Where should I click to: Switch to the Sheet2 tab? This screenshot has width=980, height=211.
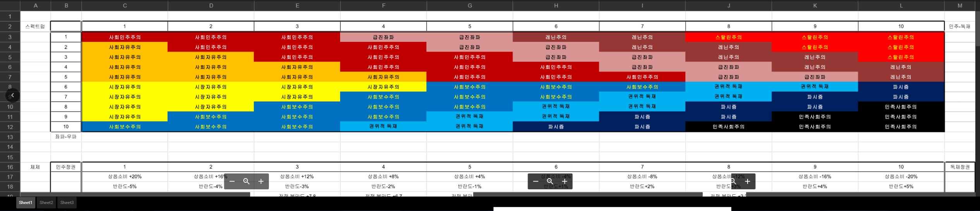(46, 202)
